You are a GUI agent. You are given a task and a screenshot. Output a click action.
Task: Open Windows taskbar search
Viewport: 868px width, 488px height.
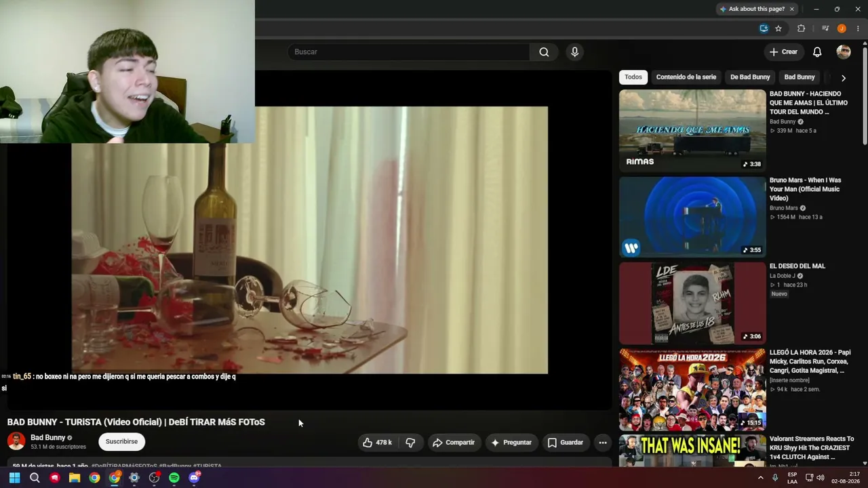pyautogui.click(x=35, y=478)
